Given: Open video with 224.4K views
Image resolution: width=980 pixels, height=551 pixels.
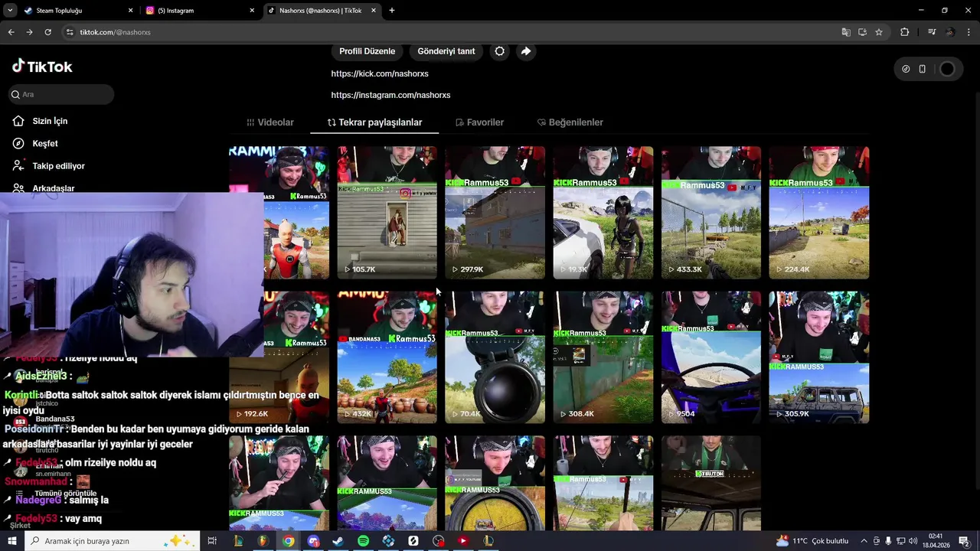Looking at the screenshot, I should tap(819, 213).
